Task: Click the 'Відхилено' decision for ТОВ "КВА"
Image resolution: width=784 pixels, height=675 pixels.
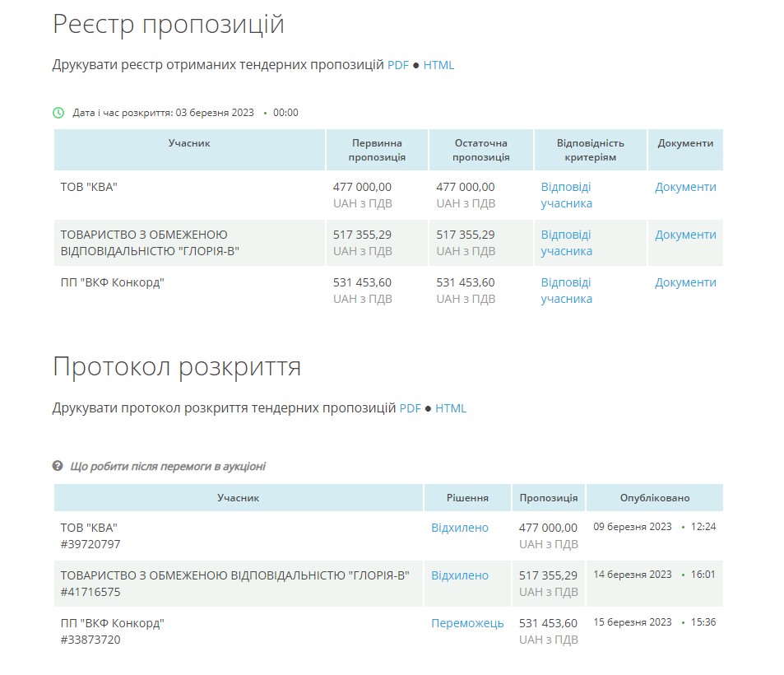Action: 460,528
